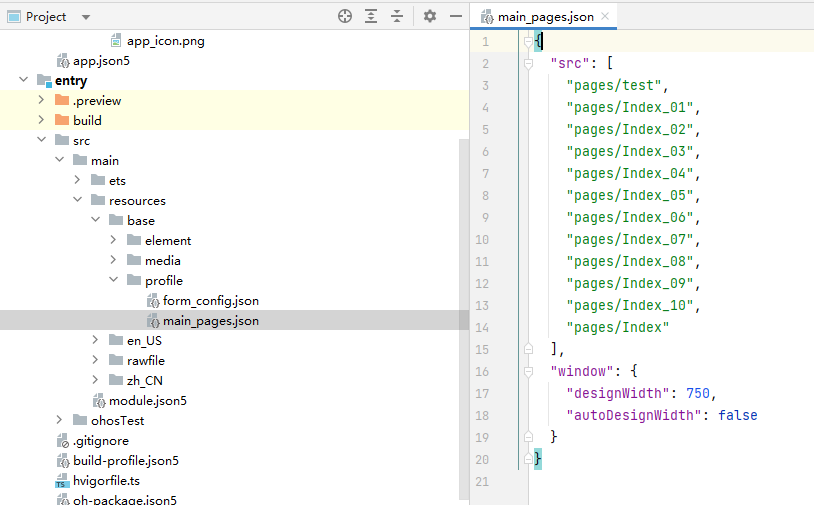Viewport: 814px width, 505px height.
Task: Select app_icon.png file
Action: click(x=166, y=41)
